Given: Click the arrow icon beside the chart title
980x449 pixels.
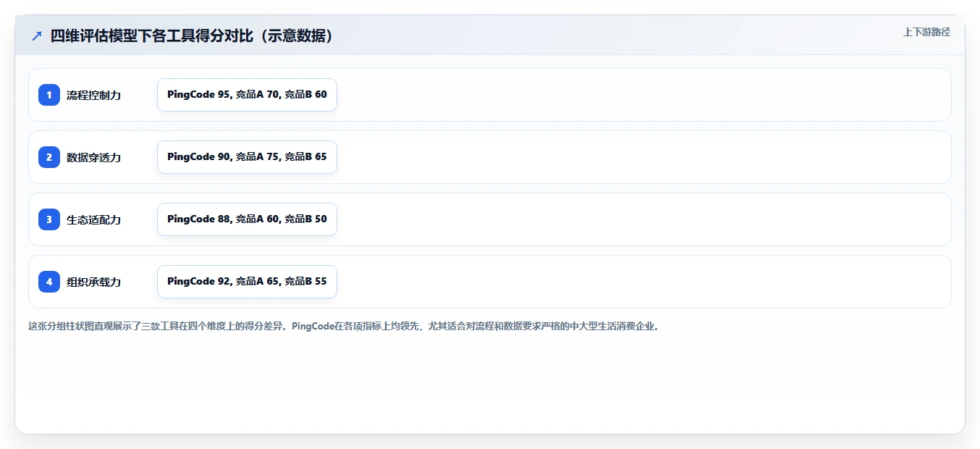Looking at the screenshot, I should pyautogui.click(x=37, y=36).
